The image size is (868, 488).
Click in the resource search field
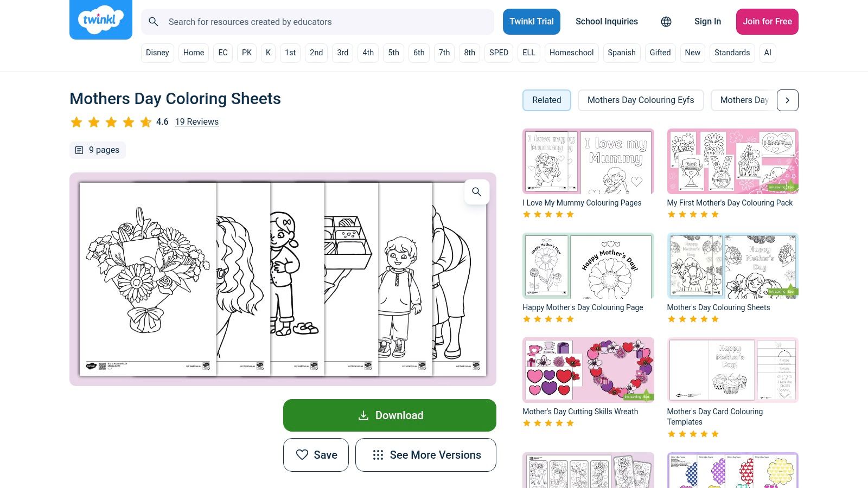pos(325,22)
